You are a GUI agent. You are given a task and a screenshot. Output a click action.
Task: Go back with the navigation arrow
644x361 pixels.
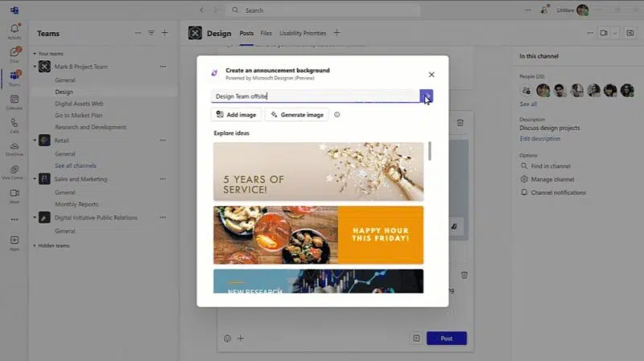[202, 10]
